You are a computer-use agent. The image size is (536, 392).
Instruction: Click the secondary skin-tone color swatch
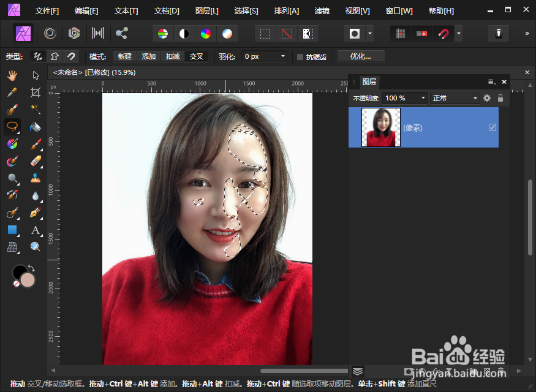28,281
